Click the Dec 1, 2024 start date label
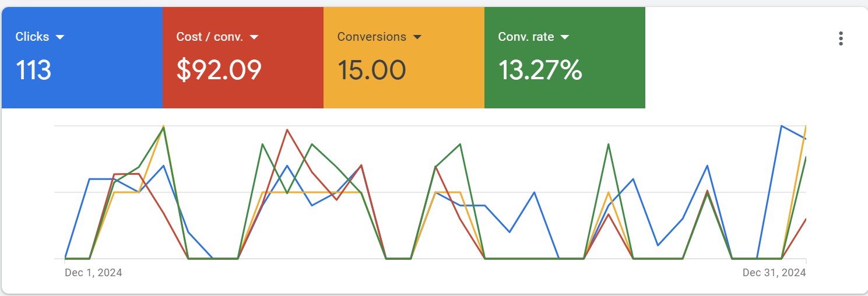 pyautogui.click(x=93, y=273)
